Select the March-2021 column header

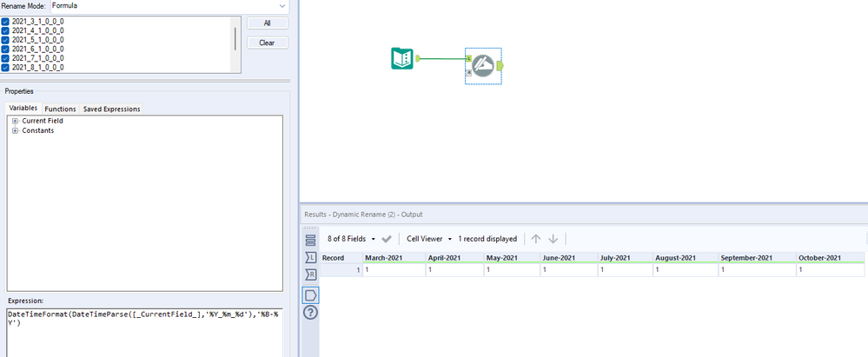[394, 258]
